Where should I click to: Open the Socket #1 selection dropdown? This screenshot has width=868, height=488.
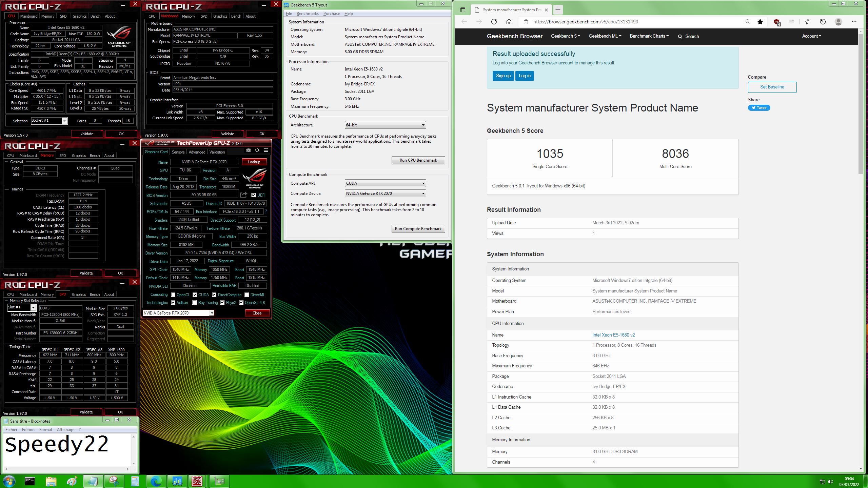50,121
